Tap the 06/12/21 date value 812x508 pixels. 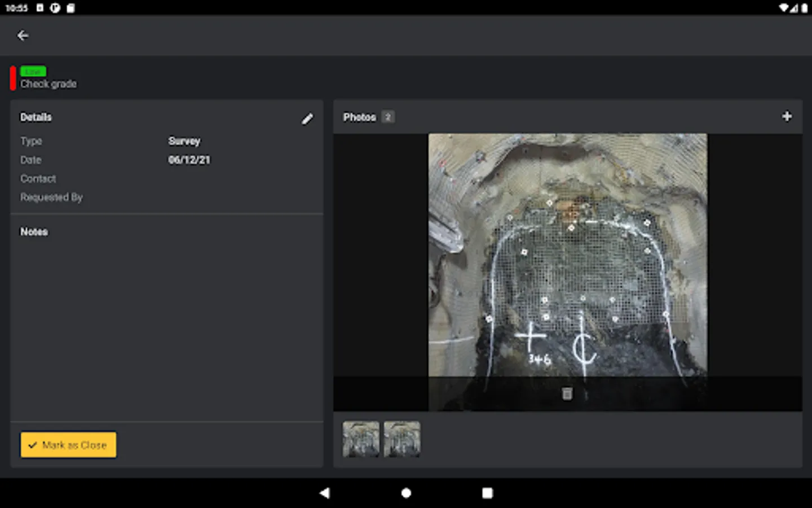189,160
